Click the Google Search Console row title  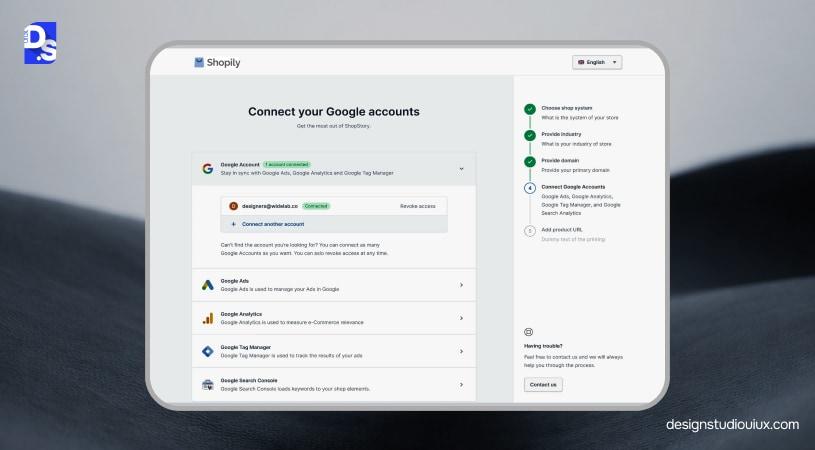(249, 380)
